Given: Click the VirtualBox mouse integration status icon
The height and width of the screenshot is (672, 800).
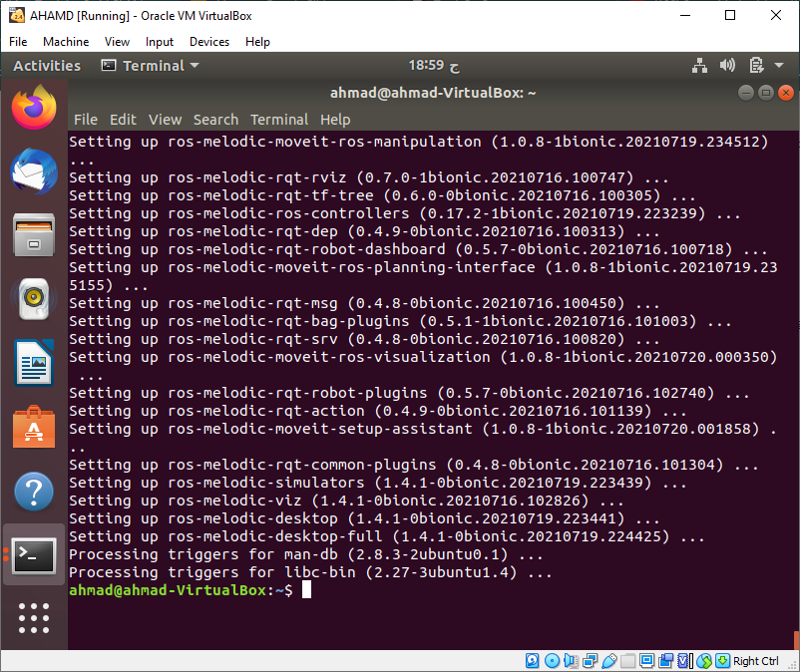Looking at the screenshot, I should pos(704,661).
